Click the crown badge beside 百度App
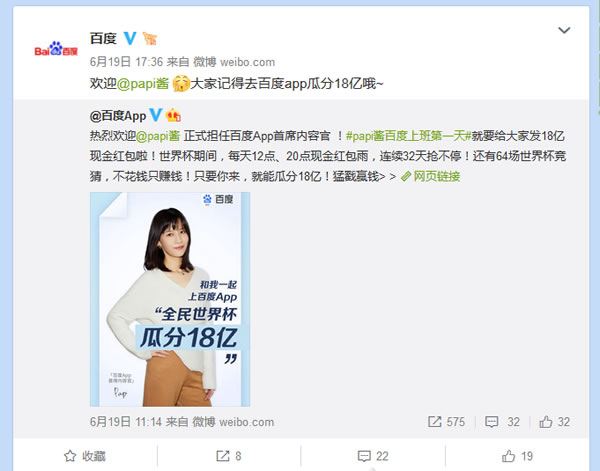 point(173,115)
